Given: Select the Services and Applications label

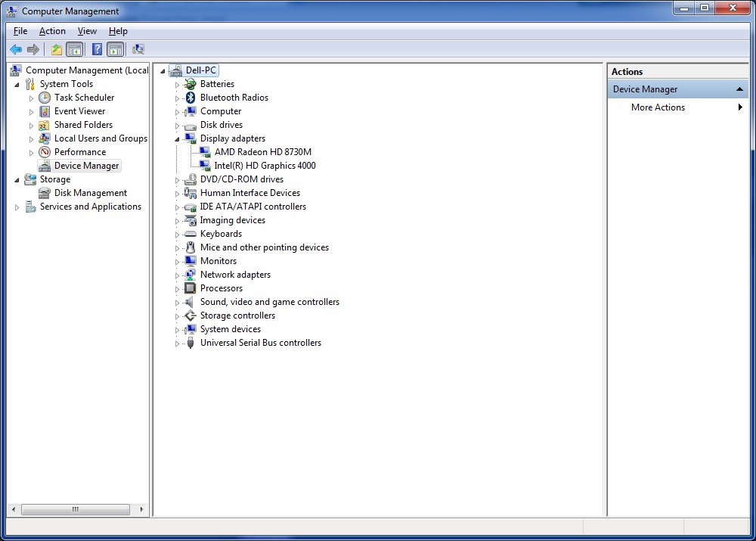Looking at the screenshot, I should click(91, 207).
